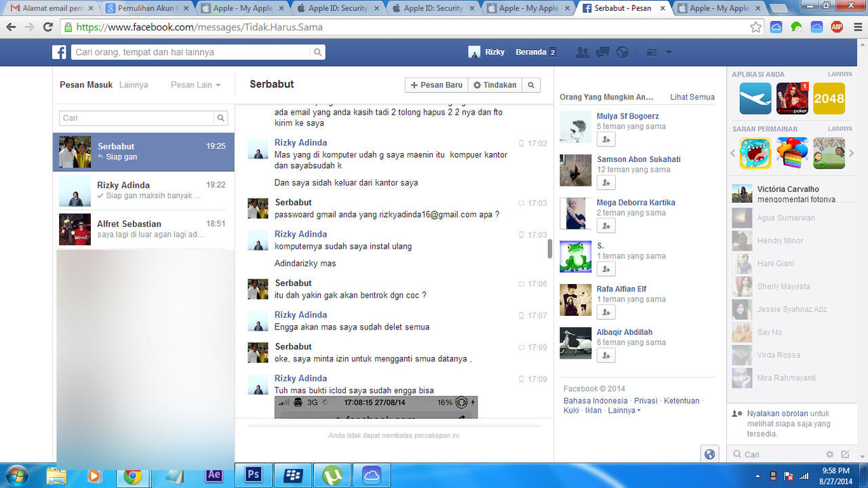Viewport: 868px width, 488px height.
Task: Click the inbox Cari search field
Action: (x=137, y=118)
